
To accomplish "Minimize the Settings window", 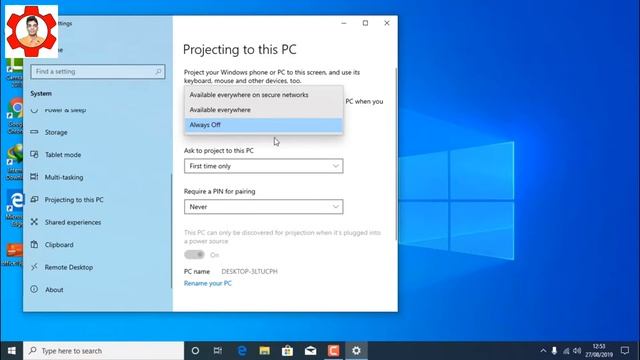I will 344,23.
